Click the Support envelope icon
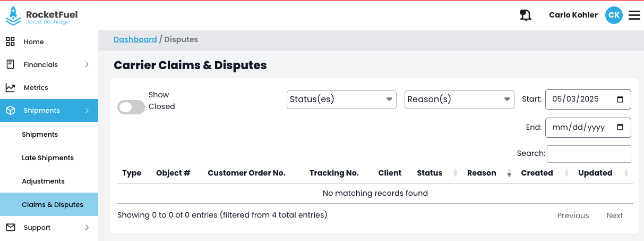The width and height of the screenshot is (644, 241). click(x=10, y=227)
